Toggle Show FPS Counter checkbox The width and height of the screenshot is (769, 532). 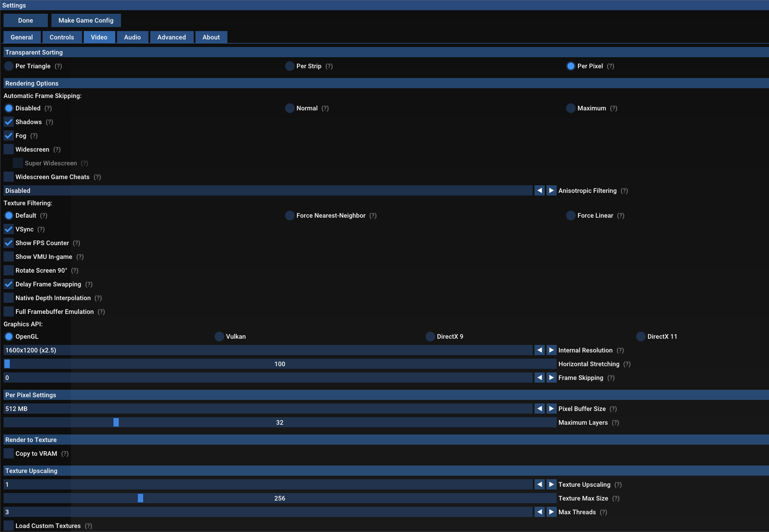click(9, 243)
